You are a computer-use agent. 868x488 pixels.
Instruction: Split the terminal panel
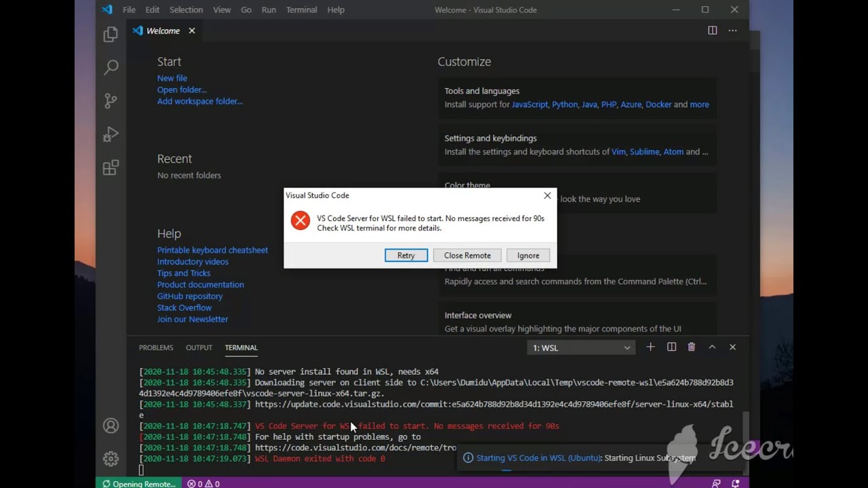coord(671,347)
